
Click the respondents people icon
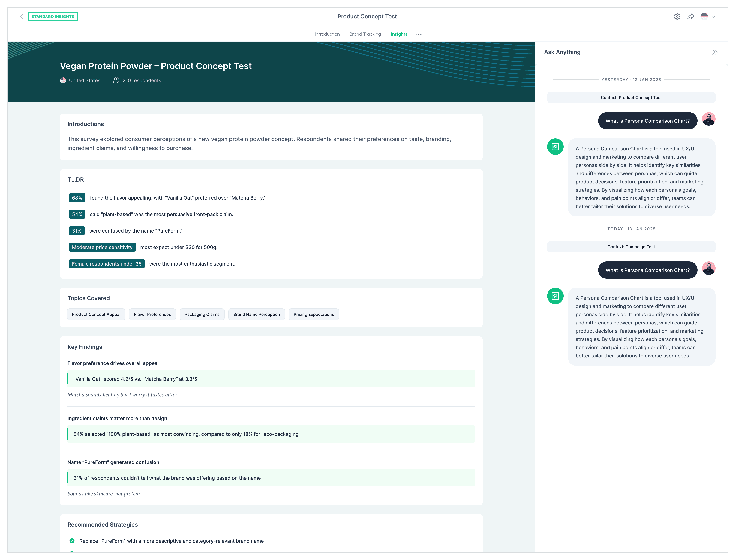click(x=116, y=80)
